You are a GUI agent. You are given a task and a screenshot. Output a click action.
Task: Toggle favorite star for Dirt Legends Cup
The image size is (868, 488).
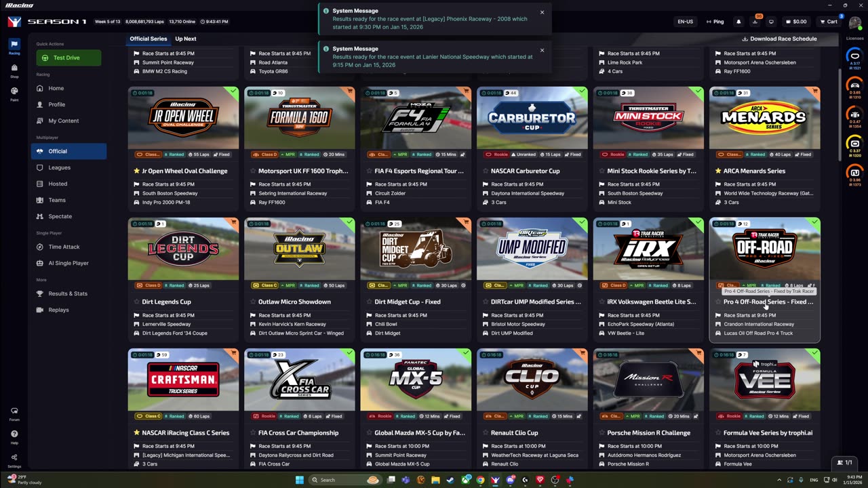pyautogui.click(x=137, y=302)
